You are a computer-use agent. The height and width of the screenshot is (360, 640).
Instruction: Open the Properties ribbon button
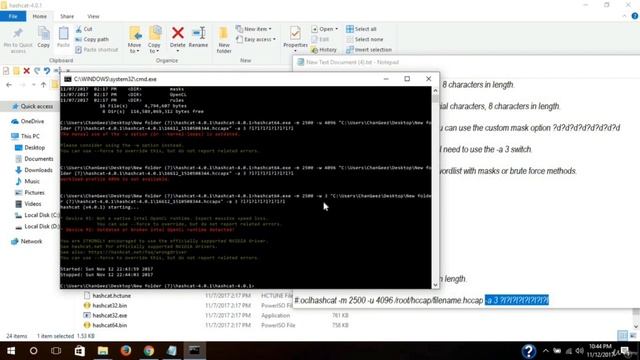coord(295,38)
